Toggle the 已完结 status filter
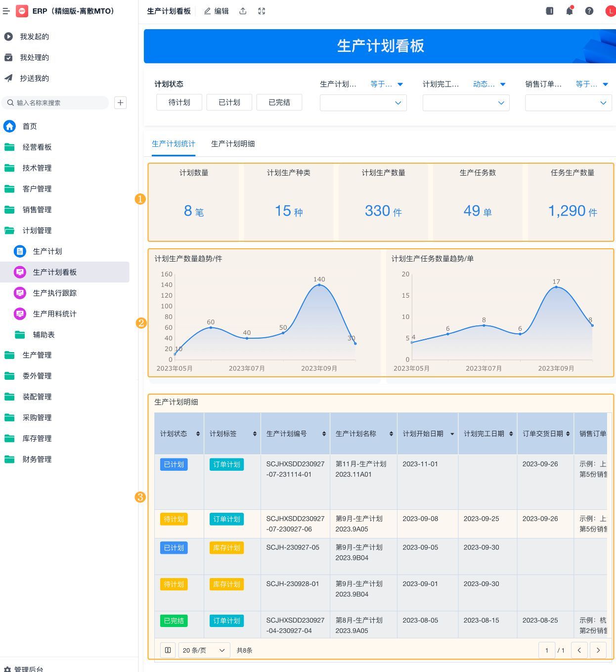Viewport: 616px width, 672px height. coord(279,102)
